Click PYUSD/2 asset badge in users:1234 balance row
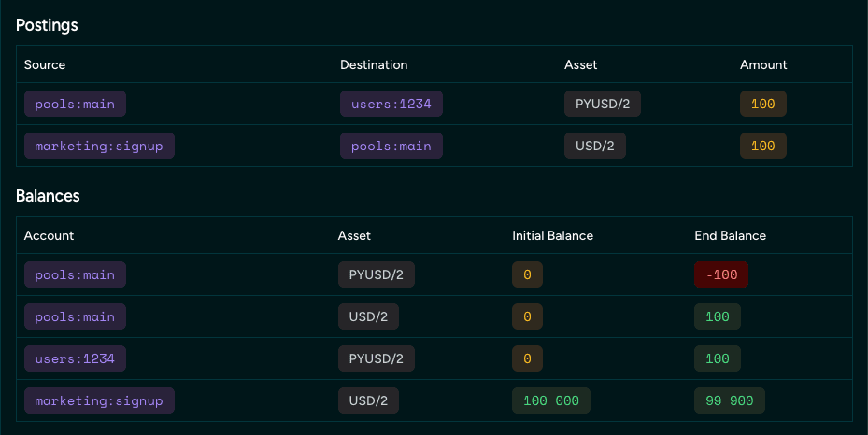 376,358
